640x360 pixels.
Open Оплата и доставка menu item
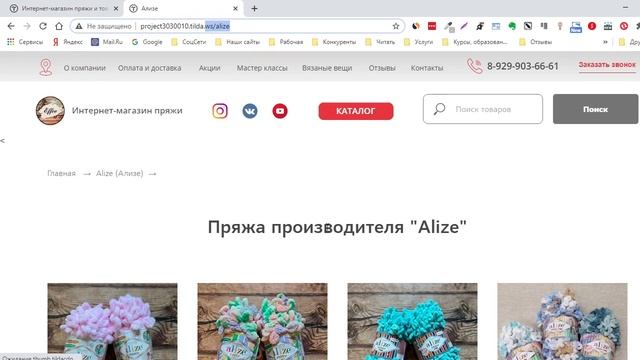click(149, 68)
